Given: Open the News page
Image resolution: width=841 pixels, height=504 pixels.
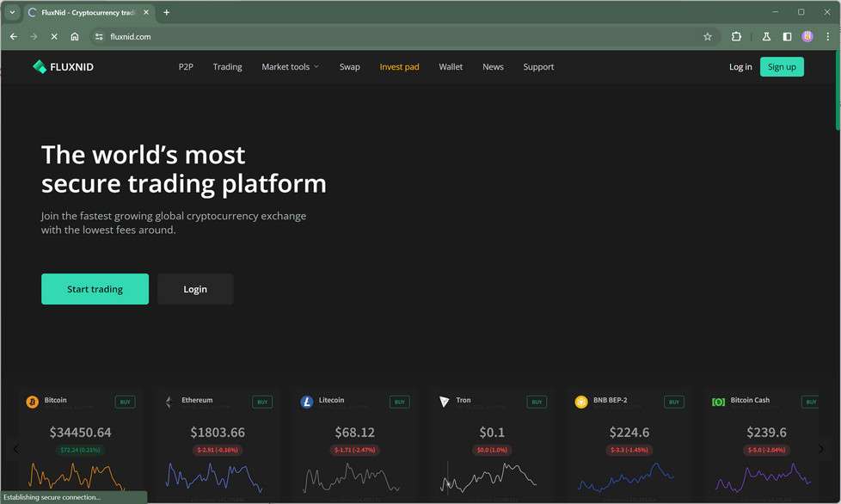Looking at the screenshot, I should 493,67.
